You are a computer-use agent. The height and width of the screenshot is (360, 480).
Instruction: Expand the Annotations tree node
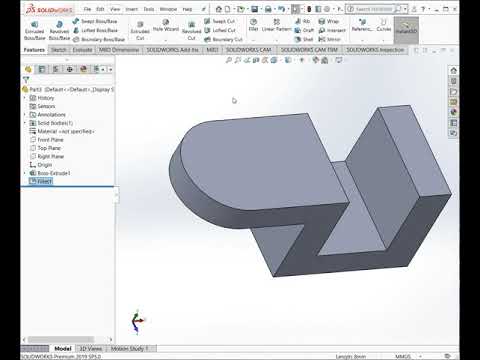click(24, 115)
